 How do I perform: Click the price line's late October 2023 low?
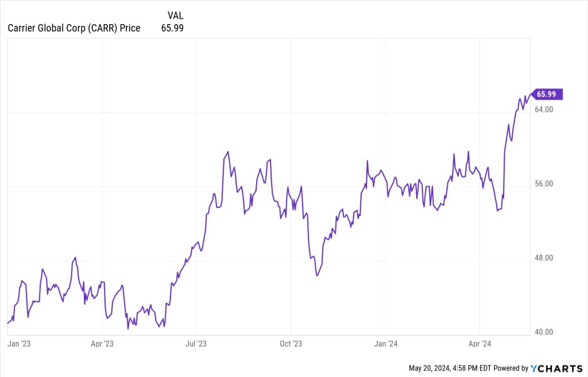tap(317, 276)
